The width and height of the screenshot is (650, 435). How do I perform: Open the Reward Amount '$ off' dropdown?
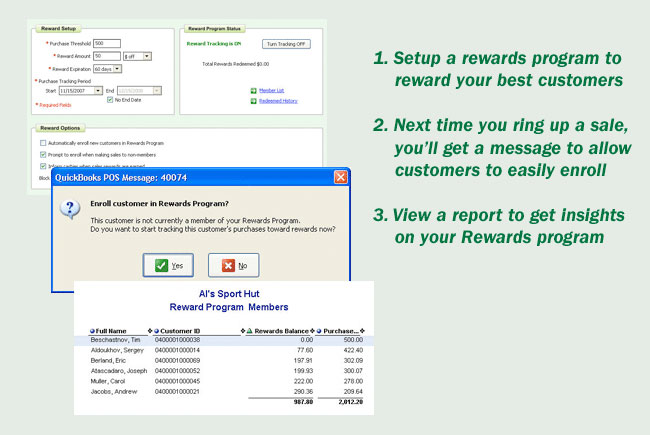(146, 56)
